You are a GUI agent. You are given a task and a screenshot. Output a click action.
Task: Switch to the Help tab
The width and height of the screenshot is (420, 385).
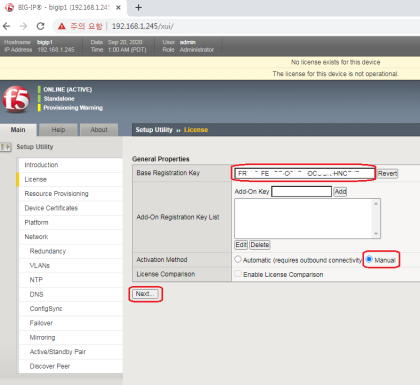[58, 130]
